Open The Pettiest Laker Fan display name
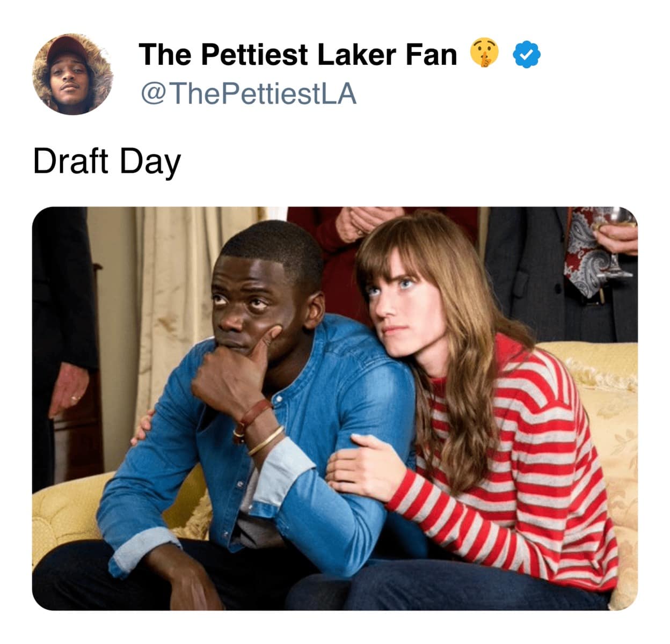The width and height of the screenshot is (670, 644). tap(298, 55)
